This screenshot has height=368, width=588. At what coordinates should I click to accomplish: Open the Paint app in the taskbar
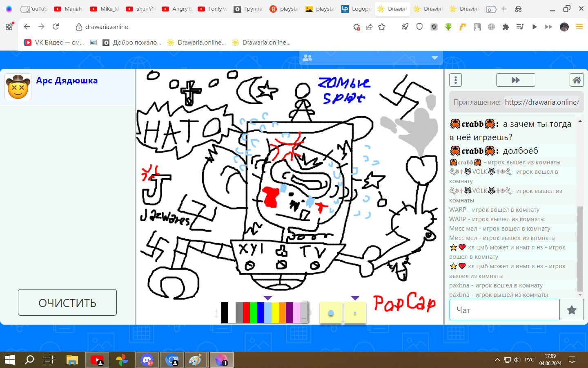[x=195, y=360]
